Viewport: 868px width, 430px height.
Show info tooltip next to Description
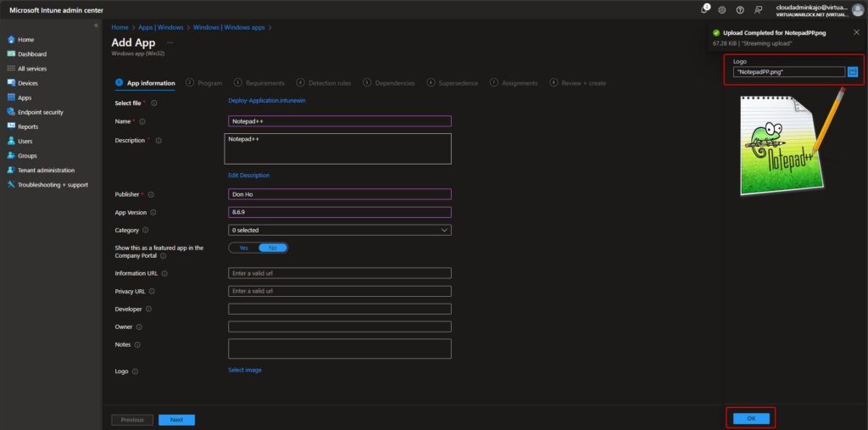[159, 141]
